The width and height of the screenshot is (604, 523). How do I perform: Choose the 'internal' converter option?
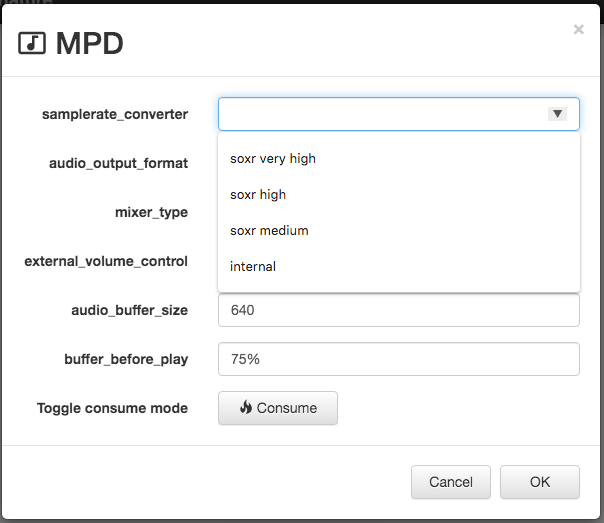tap(399, 267)
